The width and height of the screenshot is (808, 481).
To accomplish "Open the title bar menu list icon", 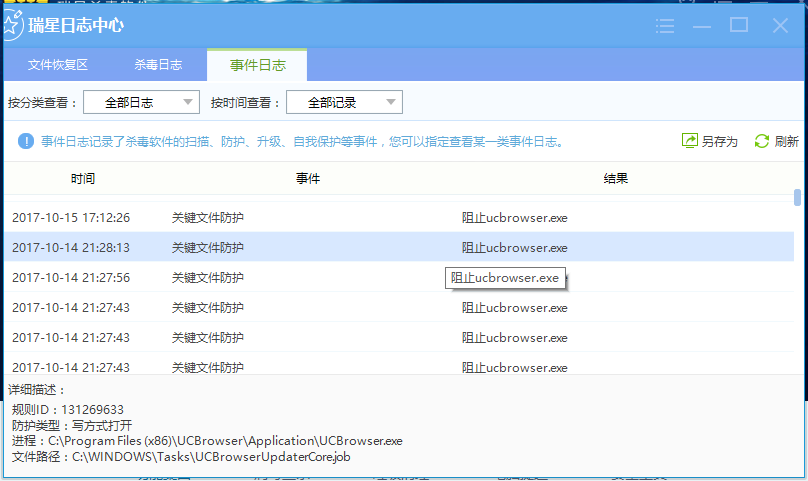I will click(x=665, y=25).
